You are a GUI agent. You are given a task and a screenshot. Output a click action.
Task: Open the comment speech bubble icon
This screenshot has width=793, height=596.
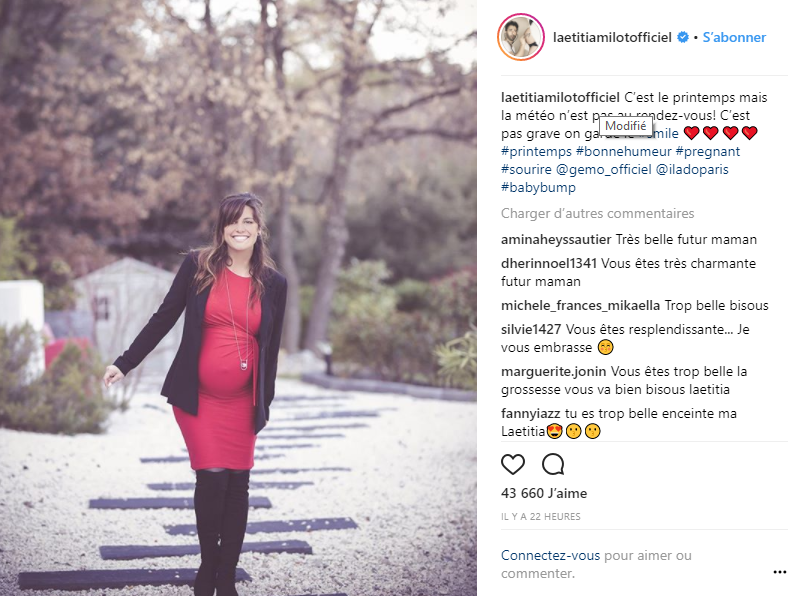pyautogui.click(x=553, y=464)
